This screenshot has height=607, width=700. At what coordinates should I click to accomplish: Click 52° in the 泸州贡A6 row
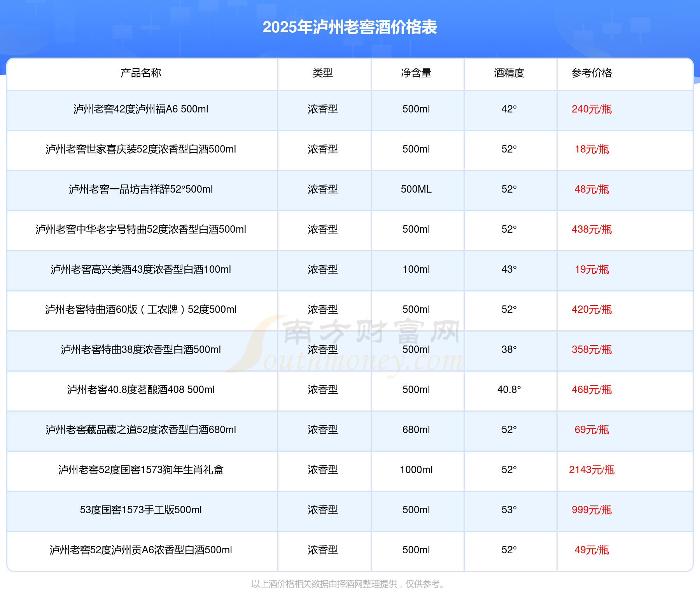pyautogui.click(x=509, y=550)
